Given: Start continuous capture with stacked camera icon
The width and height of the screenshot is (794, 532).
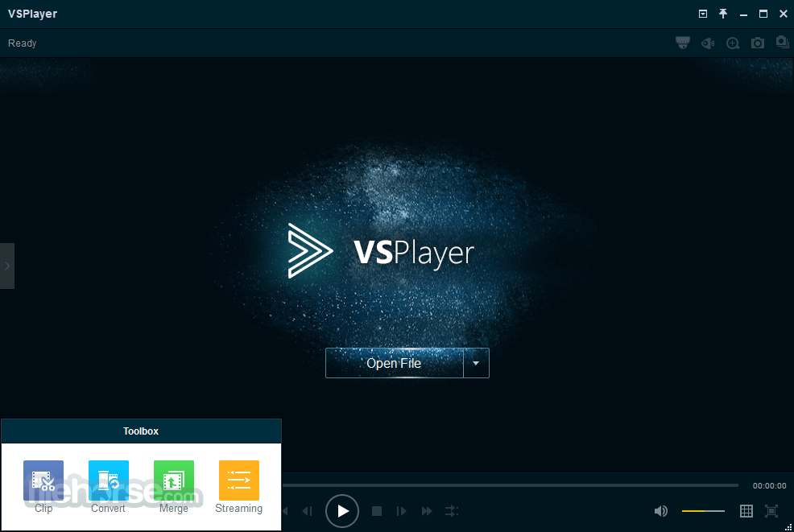Looking at the screenshot, I should (x=783, y=42).
